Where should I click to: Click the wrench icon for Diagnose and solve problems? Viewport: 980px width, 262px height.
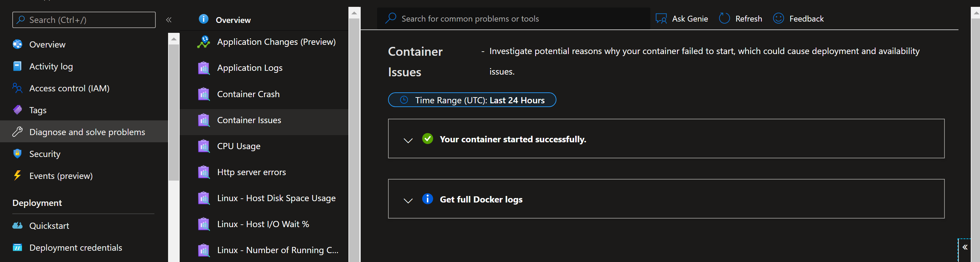coord(17,132)
